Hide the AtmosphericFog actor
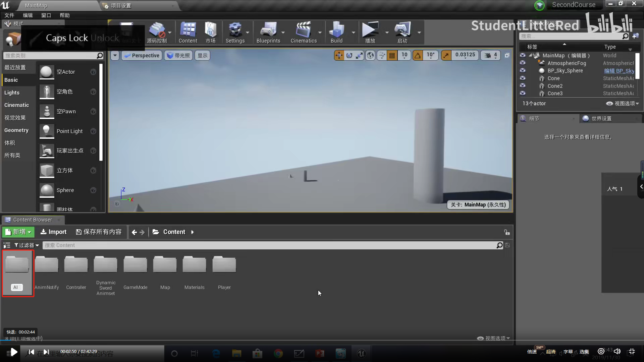The height and width of the screenshot is (362, 644). tap(522, 63)
